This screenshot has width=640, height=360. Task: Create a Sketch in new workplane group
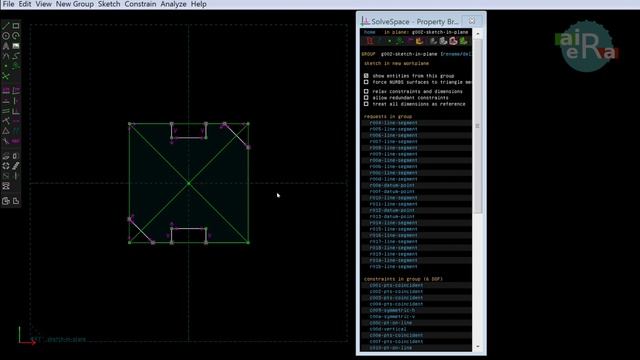tap(6, 176)
